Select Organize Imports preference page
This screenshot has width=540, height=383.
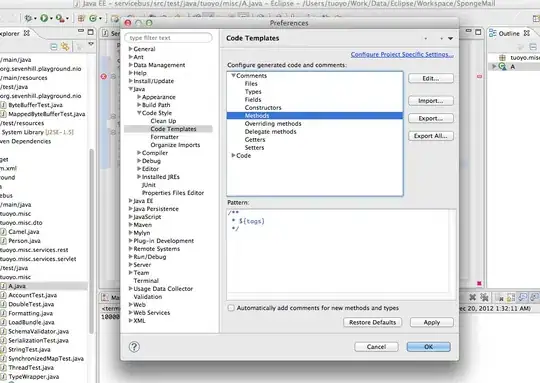(175, 145)
